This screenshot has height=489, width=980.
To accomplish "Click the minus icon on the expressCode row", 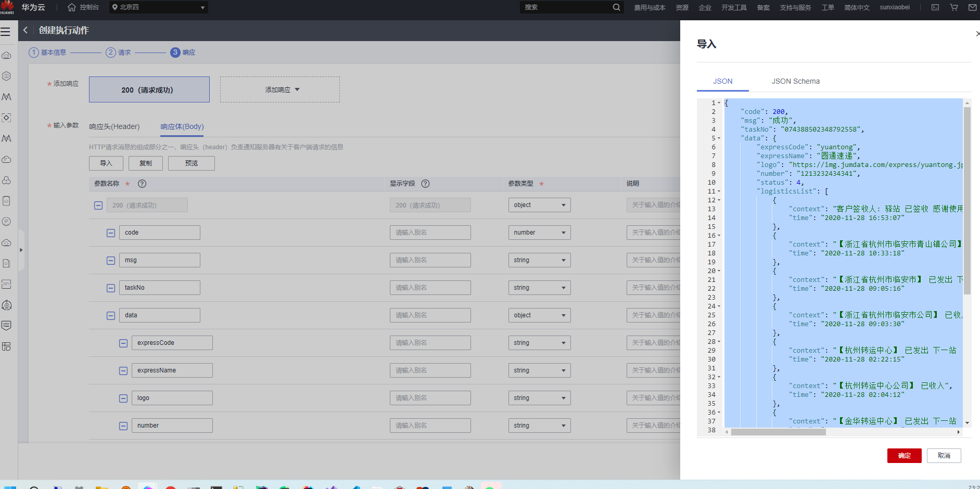I will tap(123, 343).
